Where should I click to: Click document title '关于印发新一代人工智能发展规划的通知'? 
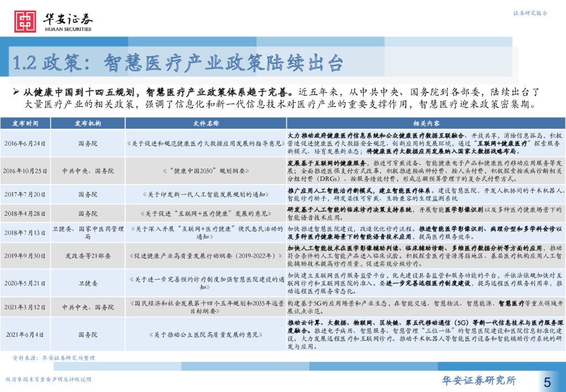click(206, 195)
